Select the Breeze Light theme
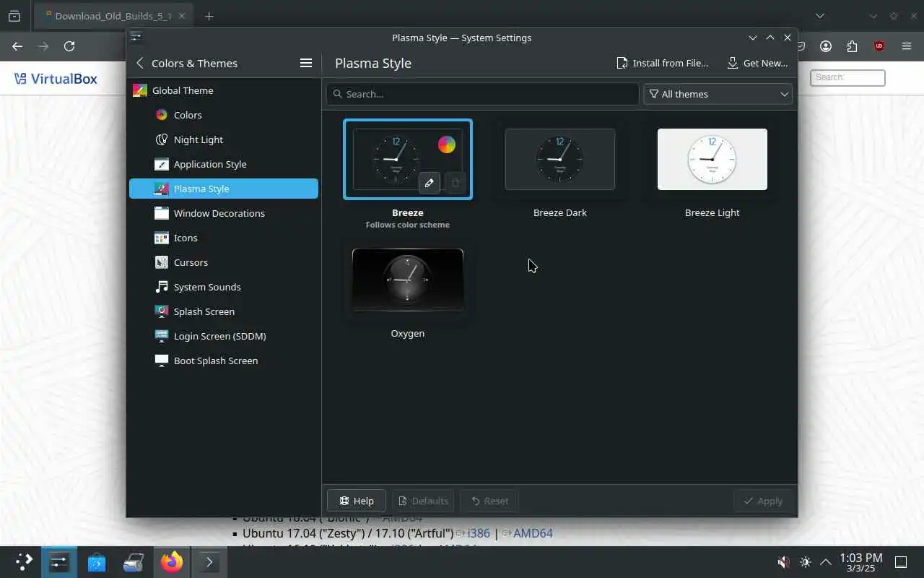The image size is (924, 578). pyautogui.click(x=712, y=159)
